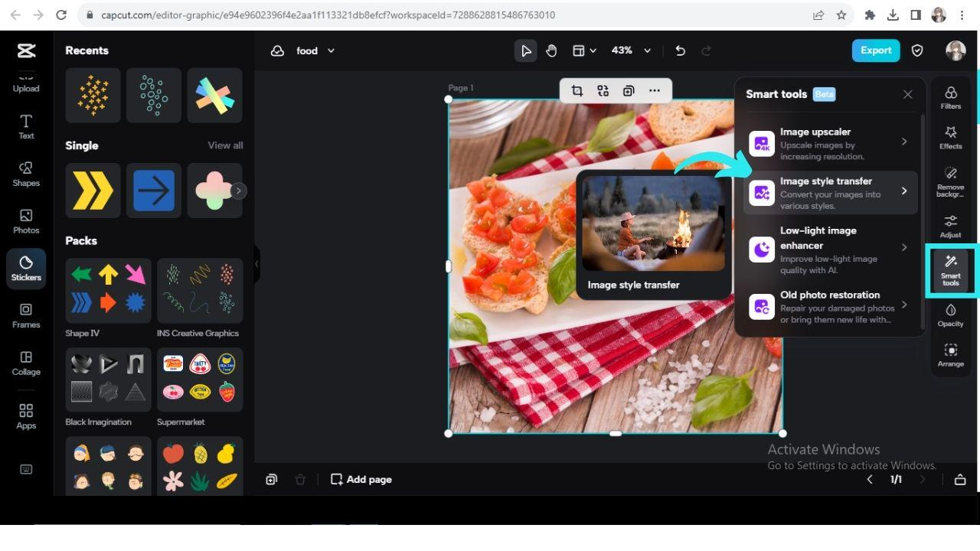Open the Opacity settings
980x551 pixels.
tap(950, 315)
